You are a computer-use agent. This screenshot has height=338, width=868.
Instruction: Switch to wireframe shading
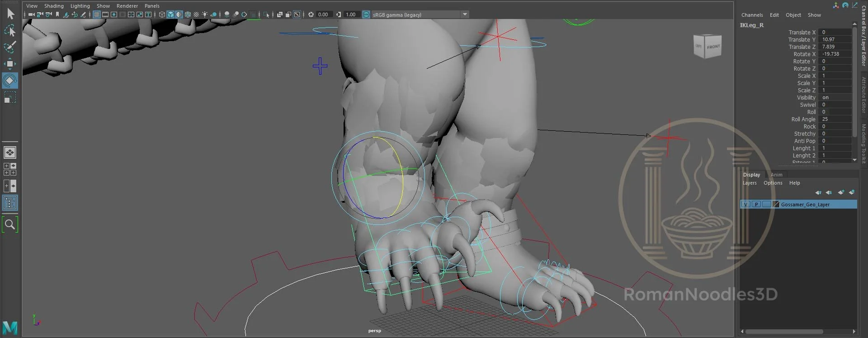162,14
